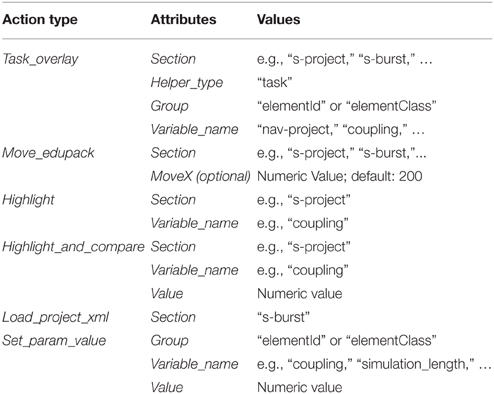Click the MoveX (optional) attribute cell
This screenshot has width=494, height=394.
tap(200, 177)
